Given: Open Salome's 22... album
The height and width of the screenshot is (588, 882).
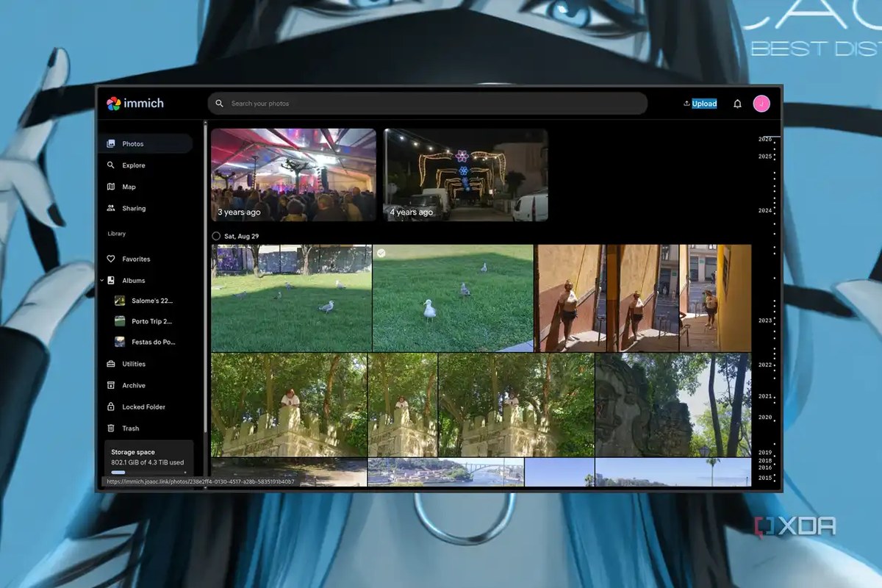Looking at the screenshot, I should [x=153, y=301].
